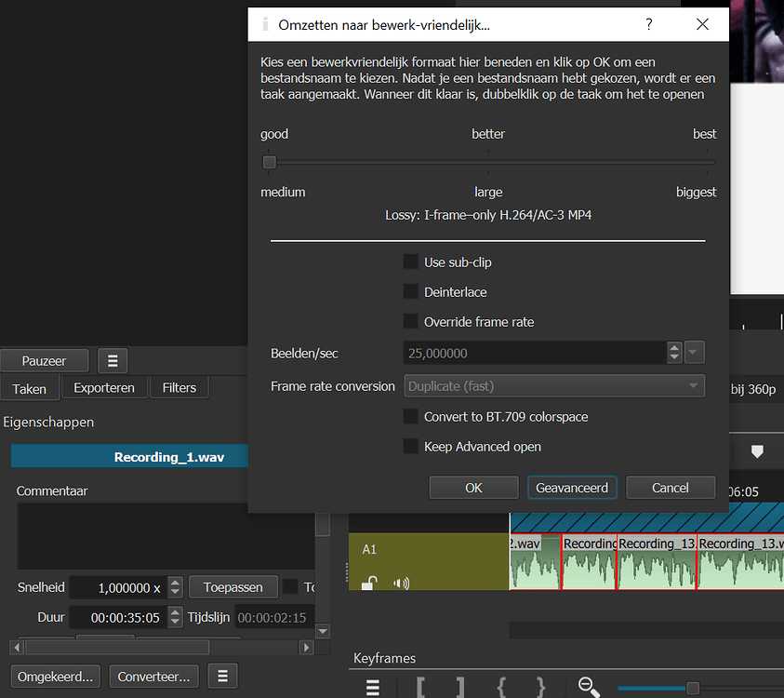Mute the A1 audio track
This screenshot has height=698, width=784.
point(403,583)
